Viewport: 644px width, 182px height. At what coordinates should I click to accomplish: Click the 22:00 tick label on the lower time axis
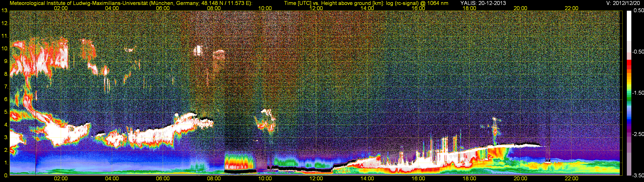(571, 179)
